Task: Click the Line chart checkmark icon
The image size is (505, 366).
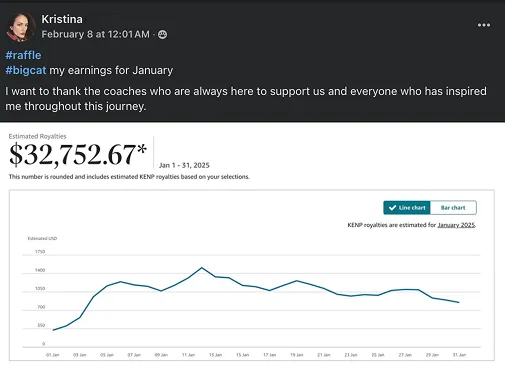Action: point(392,208)
